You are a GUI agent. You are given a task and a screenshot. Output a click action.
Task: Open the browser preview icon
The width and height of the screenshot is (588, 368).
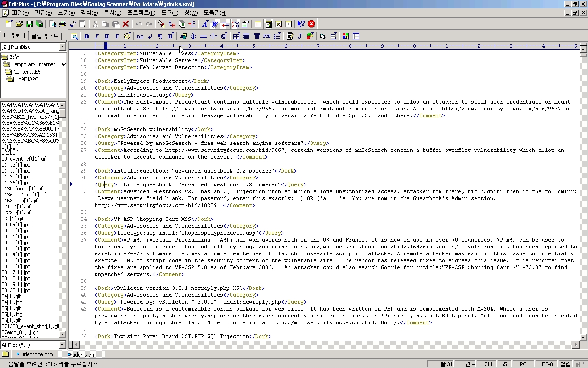pyautogui.click(x=74, y=36)
